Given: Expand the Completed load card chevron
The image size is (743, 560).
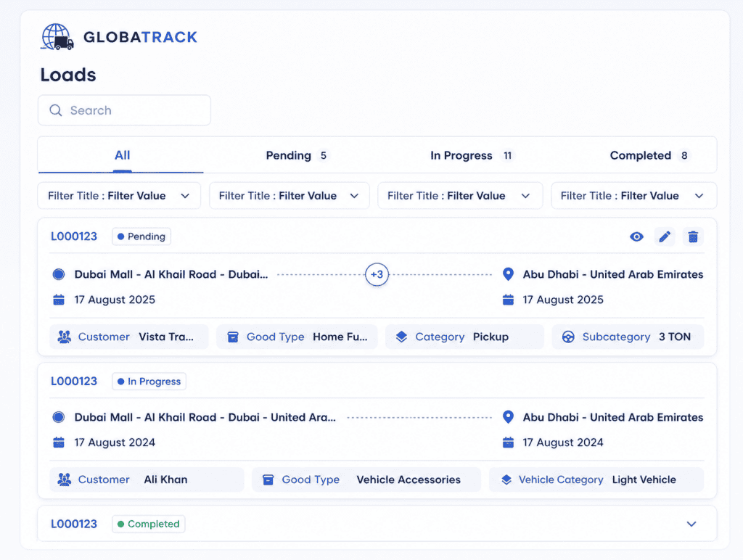Looking at the screenshot, I should pyautogui.click(x=691, y=524).
